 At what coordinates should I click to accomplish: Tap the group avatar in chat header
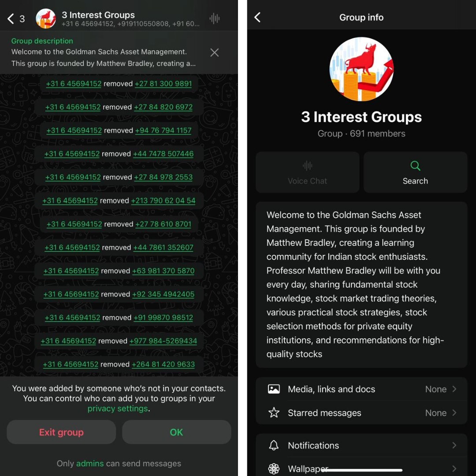pyautogui.click(x=46, y=19)
